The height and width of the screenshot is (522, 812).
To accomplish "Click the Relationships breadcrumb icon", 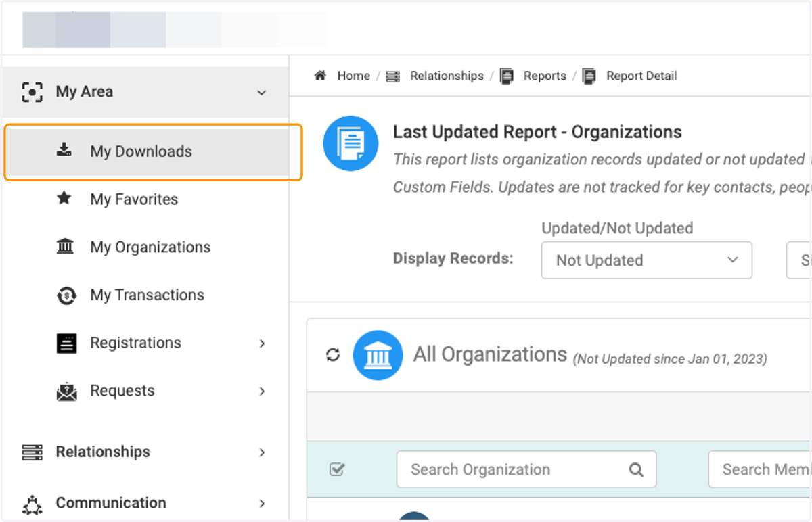I will coord(392,76).
